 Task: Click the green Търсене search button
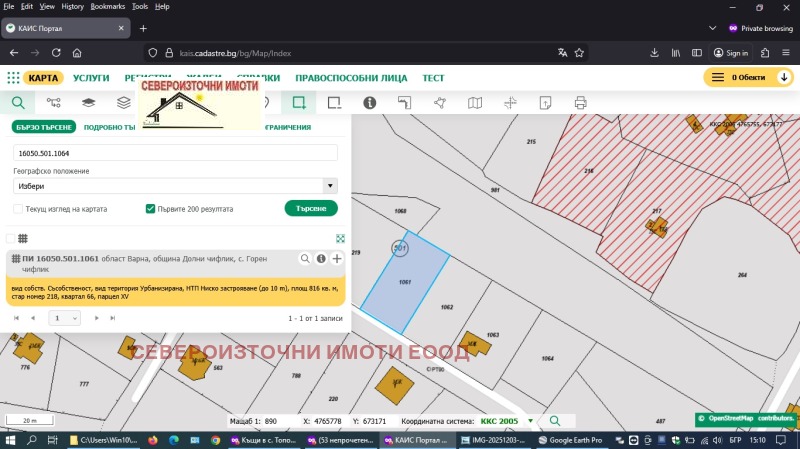point(311,208)
